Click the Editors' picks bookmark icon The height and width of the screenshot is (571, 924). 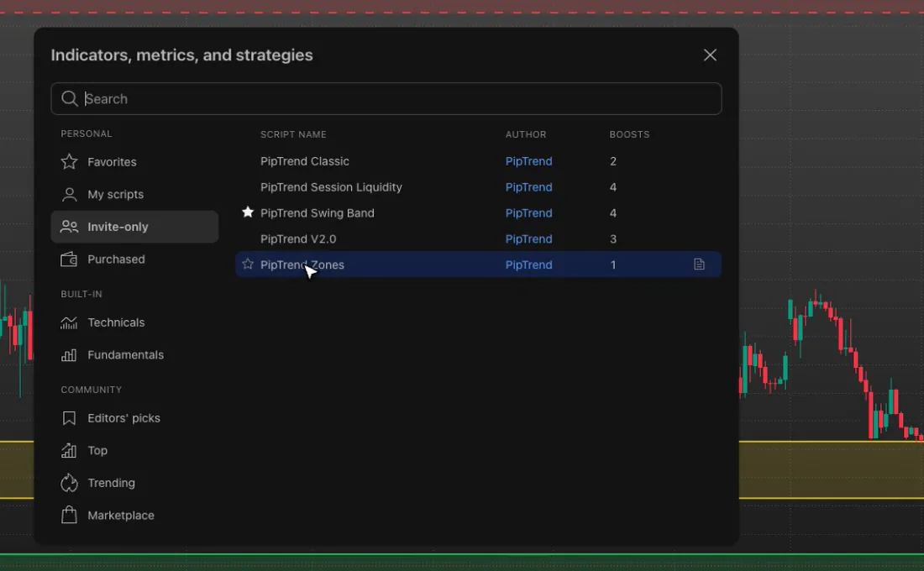click(69, 418)
